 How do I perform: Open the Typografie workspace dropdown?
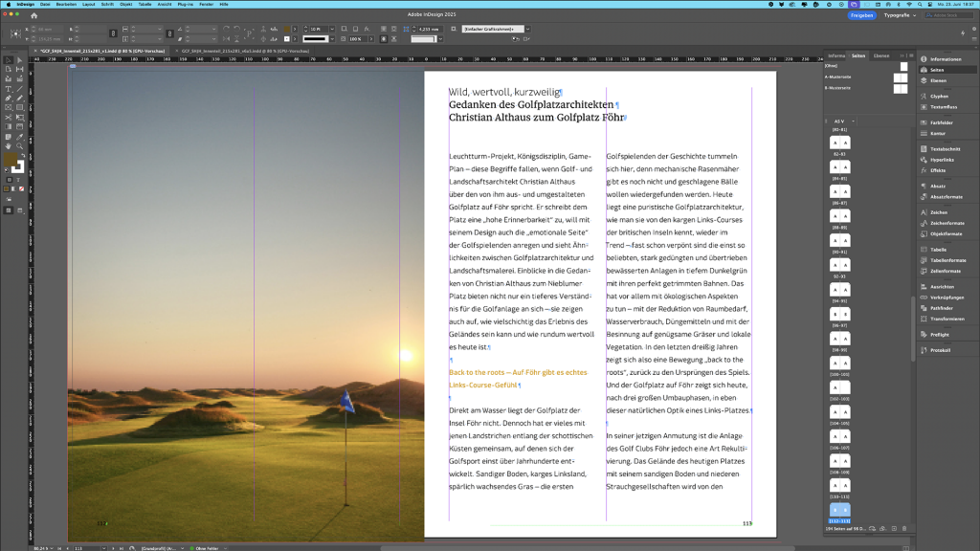pyautogui.click(x=900, y=15)
